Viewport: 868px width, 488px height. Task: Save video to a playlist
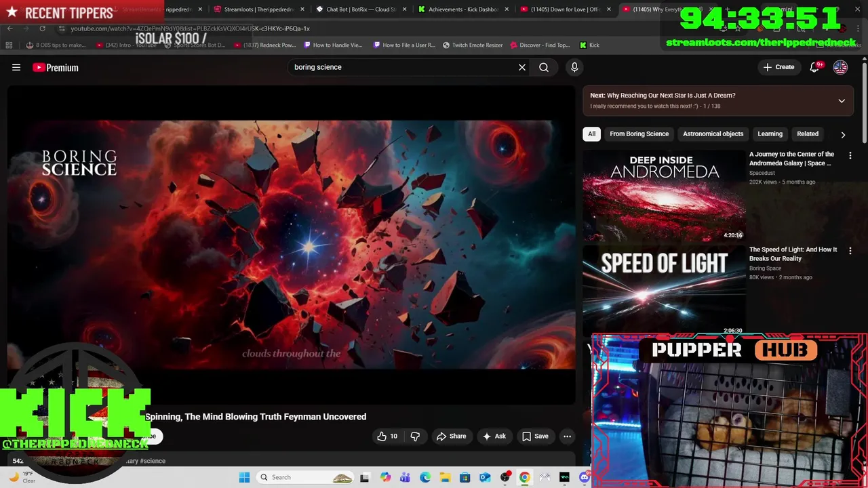(x=534, y=436)
